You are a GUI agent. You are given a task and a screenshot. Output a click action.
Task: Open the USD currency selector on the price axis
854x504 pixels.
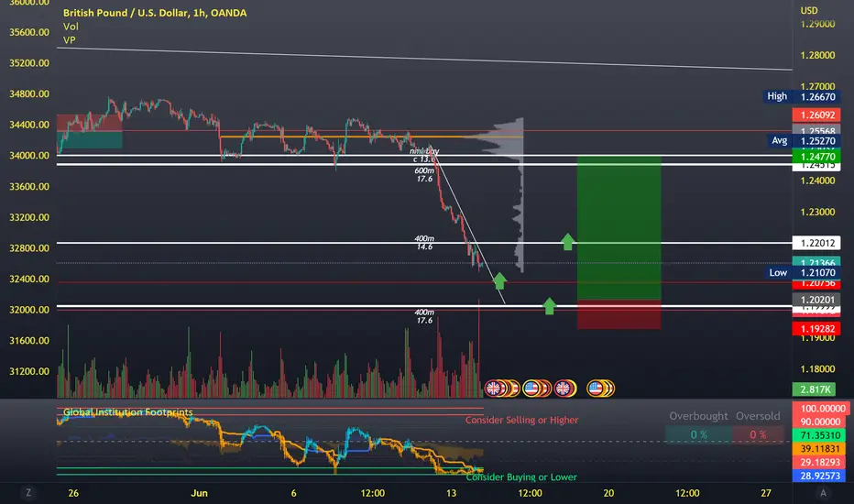click(809, 10)
